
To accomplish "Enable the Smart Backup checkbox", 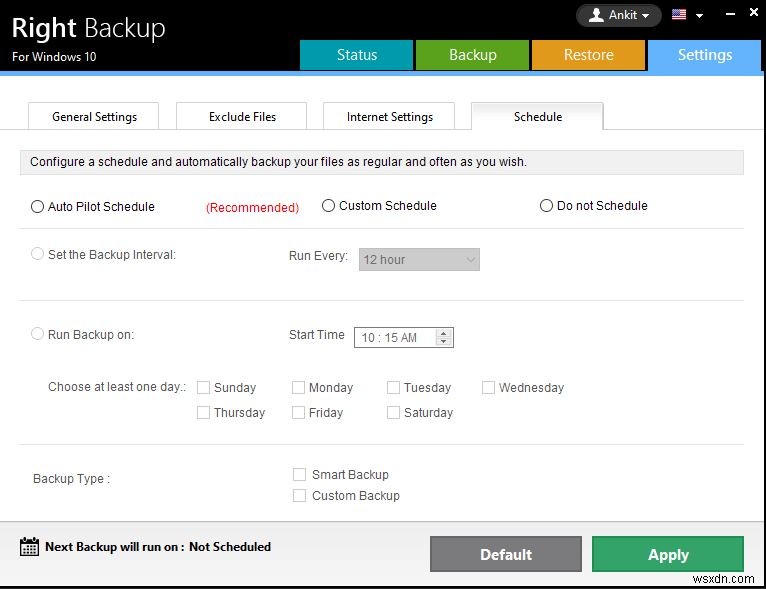I will click(299, 475).
